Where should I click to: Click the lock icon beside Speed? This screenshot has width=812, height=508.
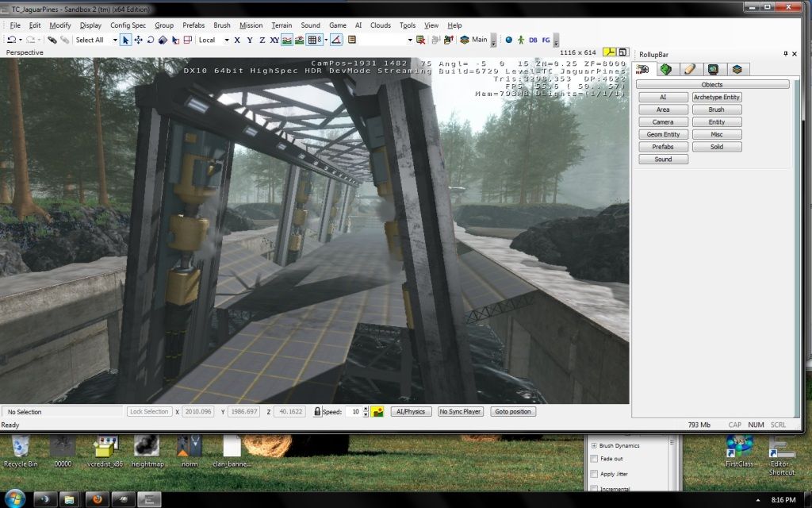(x=317, y=412)
